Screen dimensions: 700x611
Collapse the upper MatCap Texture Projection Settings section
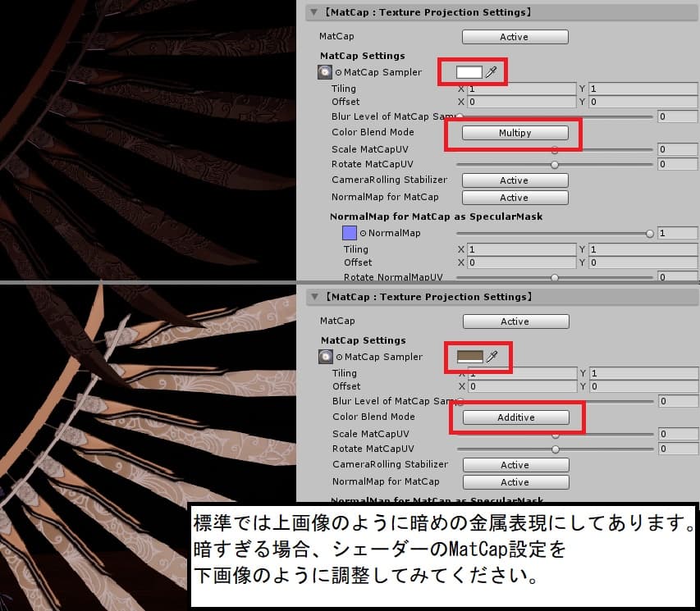314,12
